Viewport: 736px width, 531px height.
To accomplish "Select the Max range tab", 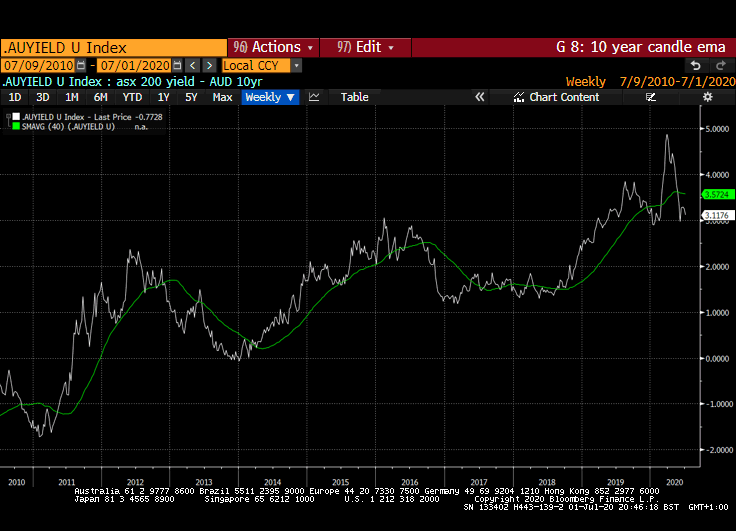I will pos(222,97).
